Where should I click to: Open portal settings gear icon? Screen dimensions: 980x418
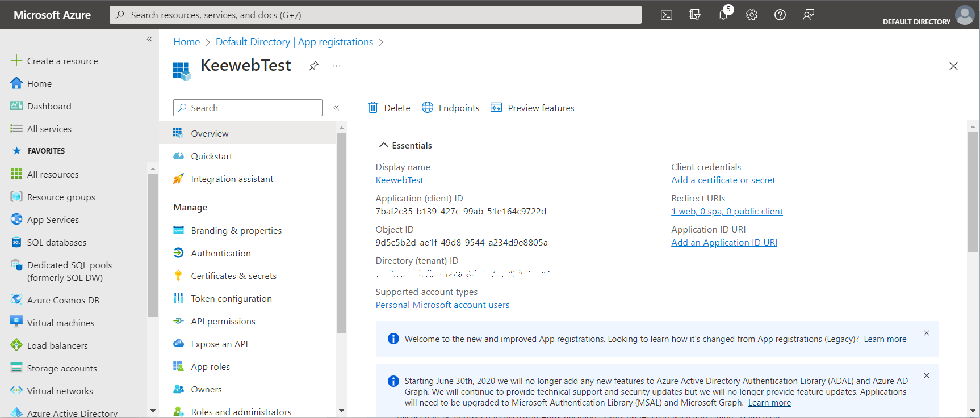(x=752, y=15)
